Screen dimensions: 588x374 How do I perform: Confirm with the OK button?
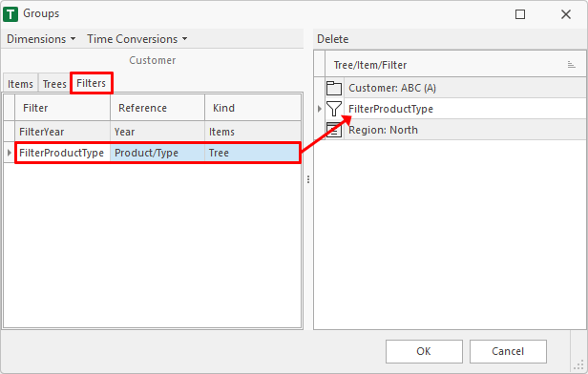(x=424, y=351)
